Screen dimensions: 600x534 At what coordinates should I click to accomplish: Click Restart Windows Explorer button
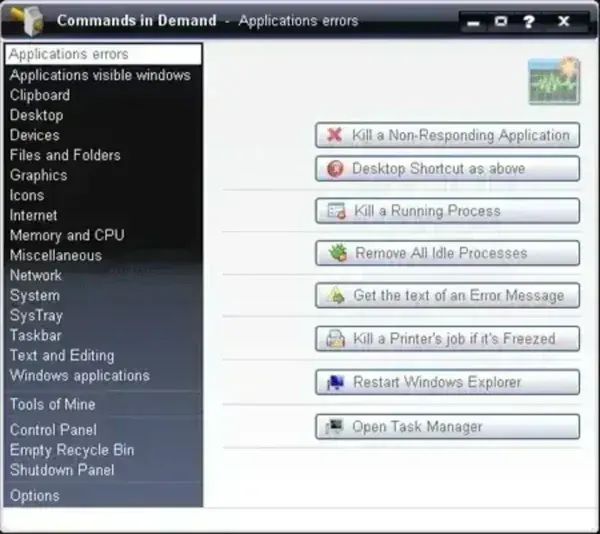pyautogui.click(x=447, y=382)
